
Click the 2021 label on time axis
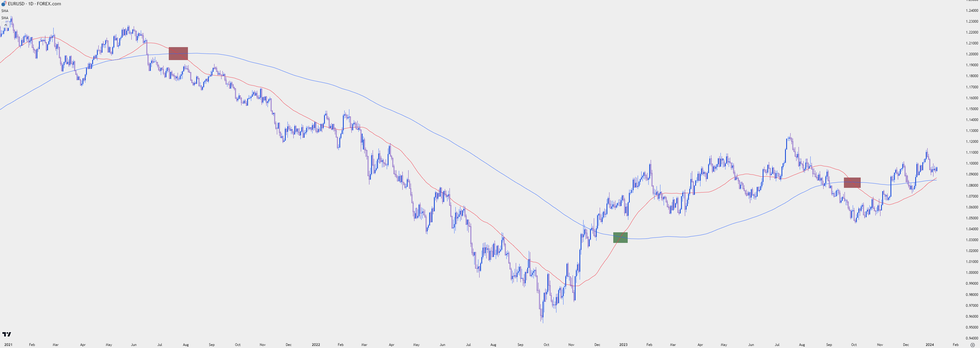pos(8,344)
